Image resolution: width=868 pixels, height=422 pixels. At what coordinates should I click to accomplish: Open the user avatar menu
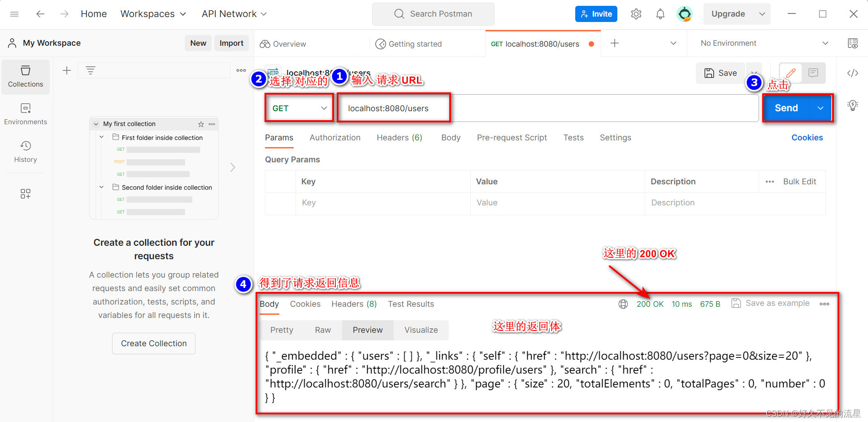pyautogui.click(x=685, y=14)
